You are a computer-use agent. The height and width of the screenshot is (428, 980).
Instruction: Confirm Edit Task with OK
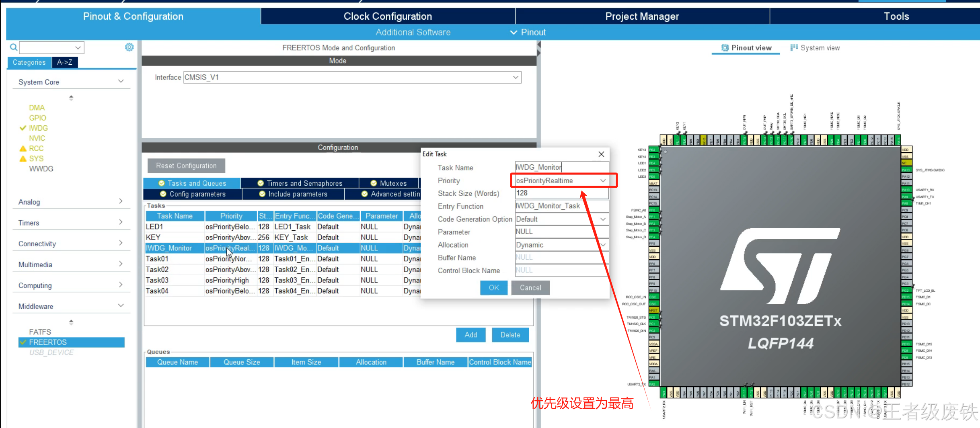pos(494,288)
